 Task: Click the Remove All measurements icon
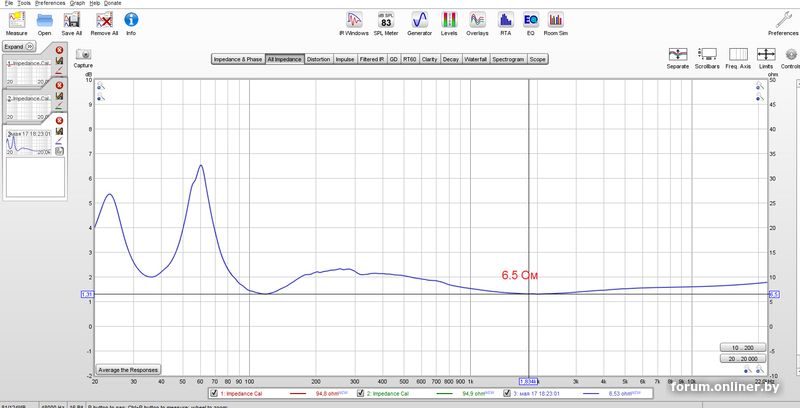coord(103,20)
